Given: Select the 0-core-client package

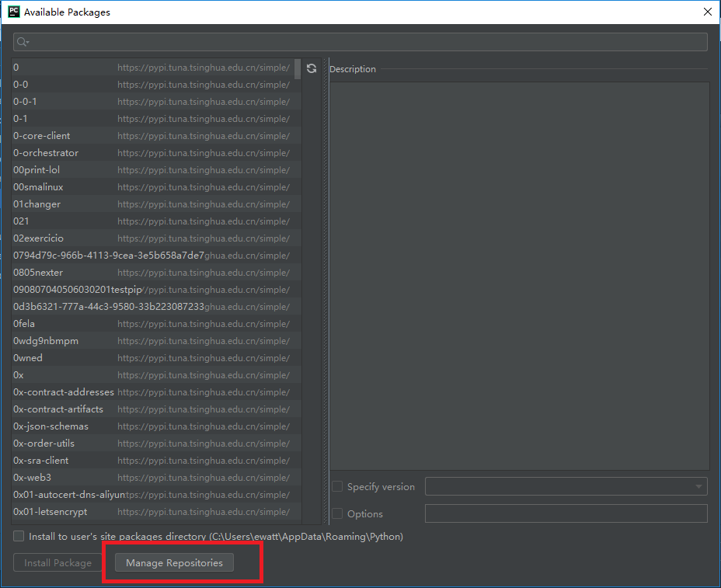Looking at the screenshot, I should point(43,135).
